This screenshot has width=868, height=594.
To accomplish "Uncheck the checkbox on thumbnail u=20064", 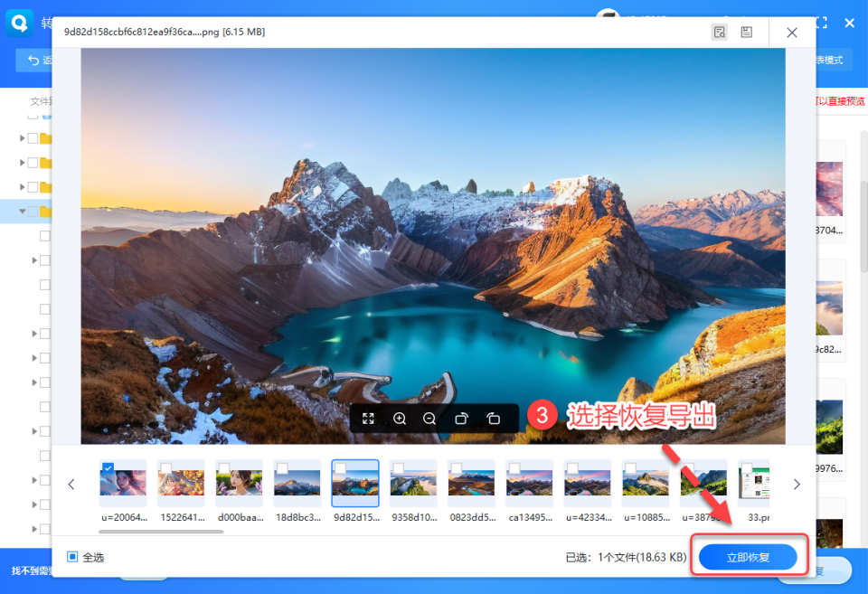I will (x=108, y=468).
